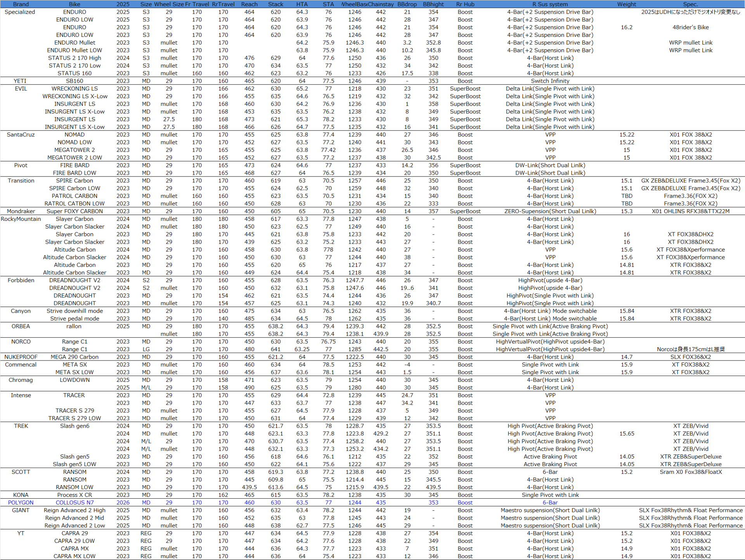The height and width of the screenshot is (560, 745).
Task: Select the NUKEPROOF MEGA 290 Carbon cell
Action: (x=74, y=357)
